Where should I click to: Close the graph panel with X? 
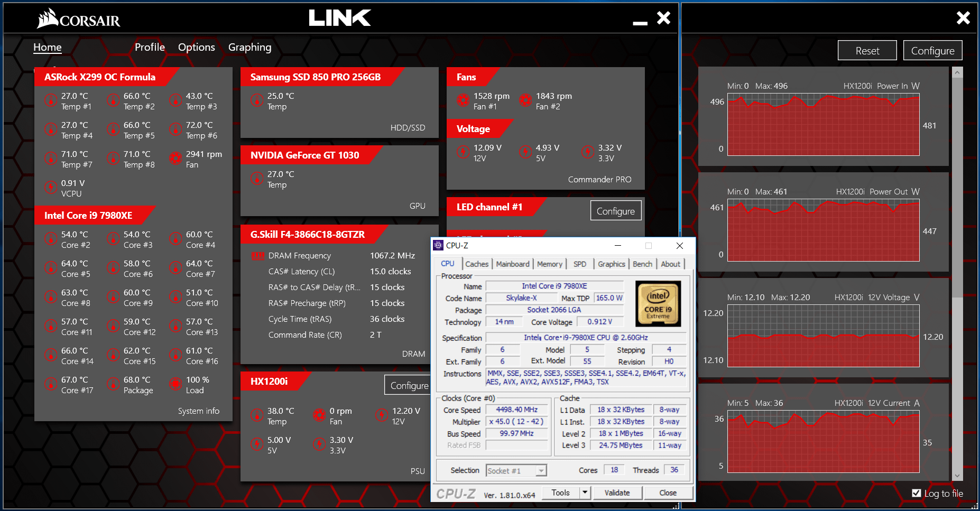pyautogui.click(x=963, y=18)
